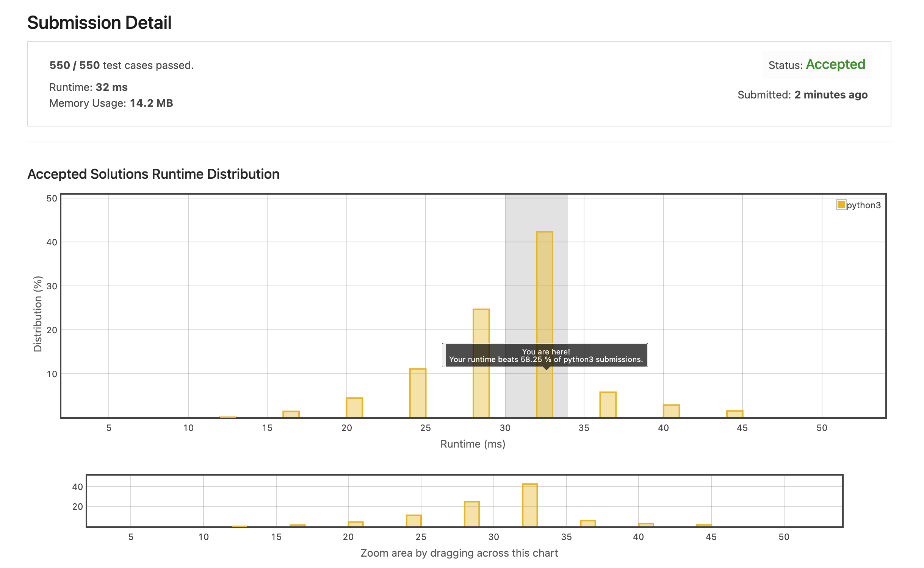The image size is (924, 568).
Task: Click the 20 ms bar in main chart
Action: tap(354, 408)
